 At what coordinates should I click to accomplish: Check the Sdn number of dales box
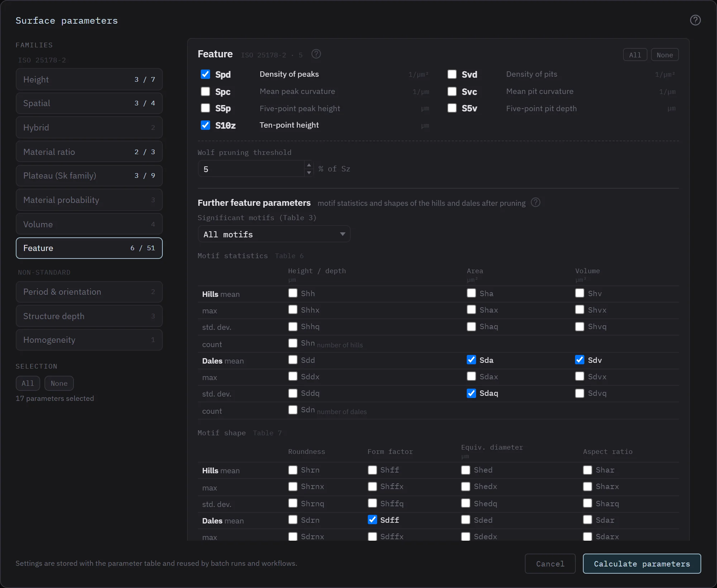[x=293, y=410]
